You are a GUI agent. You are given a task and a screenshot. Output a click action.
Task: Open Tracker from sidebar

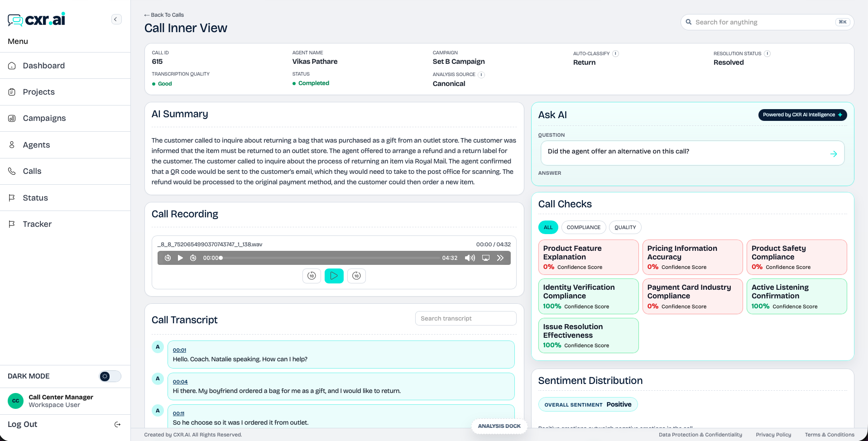65,224
